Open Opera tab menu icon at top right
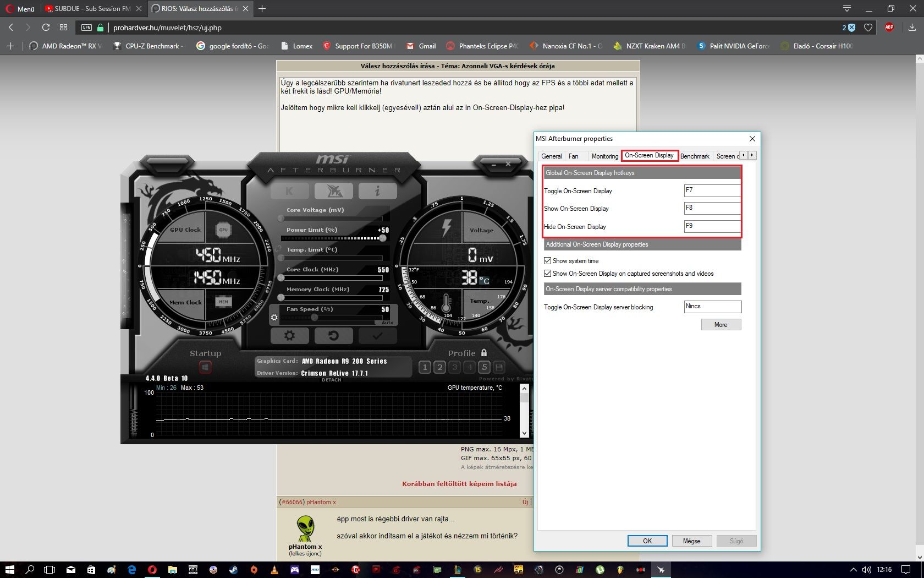Screen dimensions: 924x578 pyautogui.click(x=847, y=8)
